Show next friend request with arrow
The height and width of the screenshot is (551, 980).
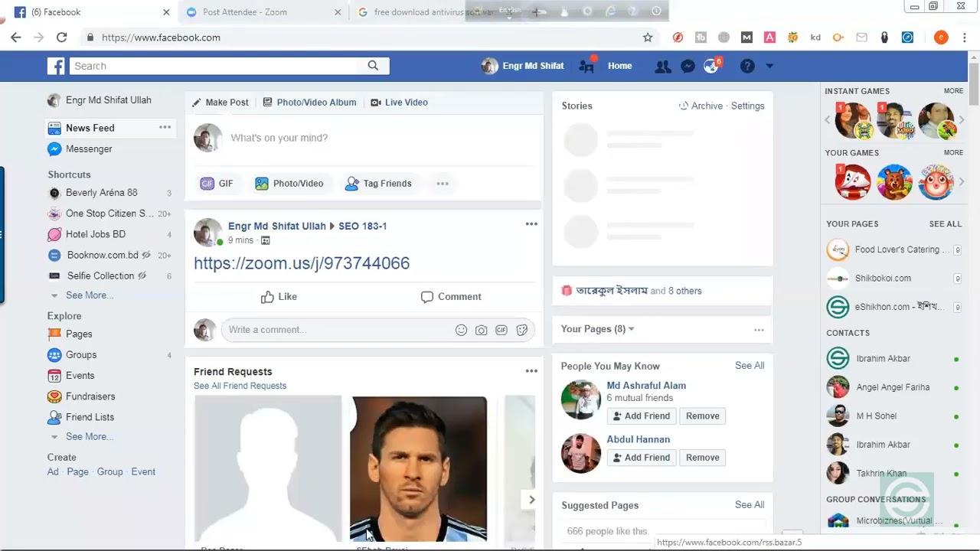click(x=531, y=500)
